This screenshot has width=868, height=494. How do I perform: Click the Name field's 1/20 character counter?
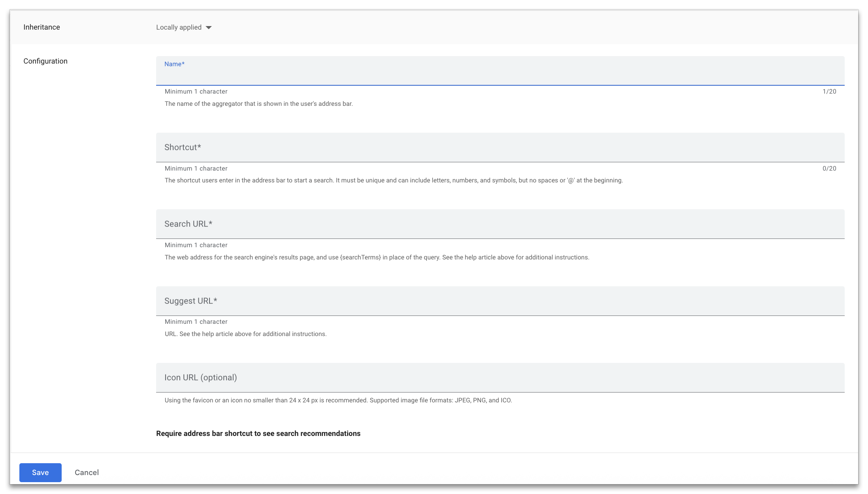(829, 92)
